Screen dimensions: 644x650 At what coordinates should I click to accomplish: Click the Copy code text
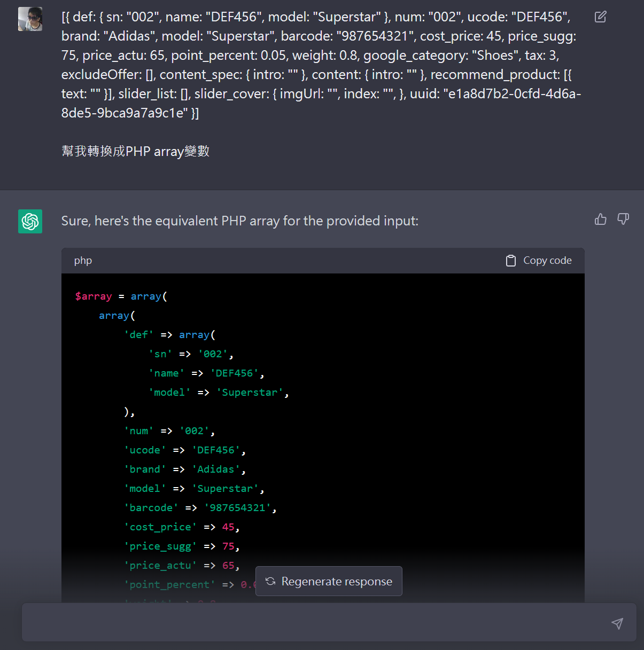tap(547, 261)
